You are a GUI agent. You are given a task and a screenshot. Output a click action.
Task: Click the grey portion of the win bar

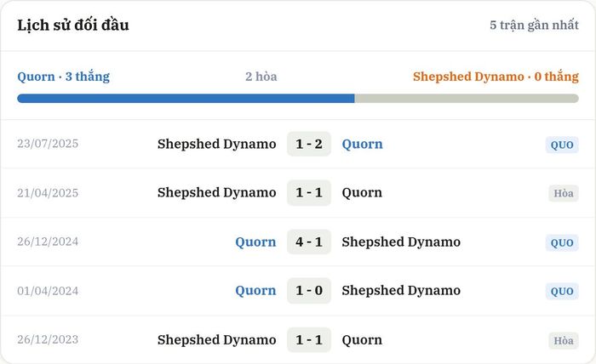click(467, 99)
